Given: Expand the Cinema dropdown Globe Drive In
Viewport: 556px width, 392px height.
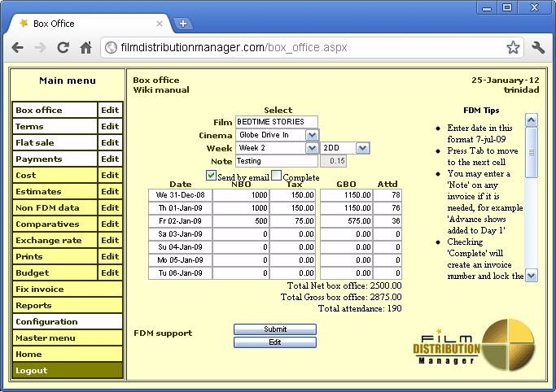Looking at the screenshot, I should tap(312, 135).
